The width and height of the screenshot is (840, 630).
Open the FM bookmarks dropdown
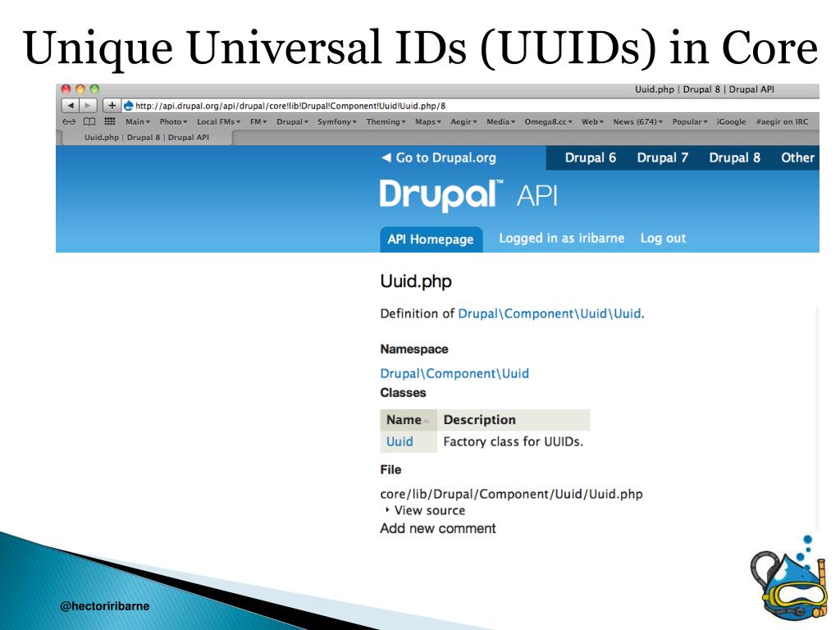click(258, 121)
